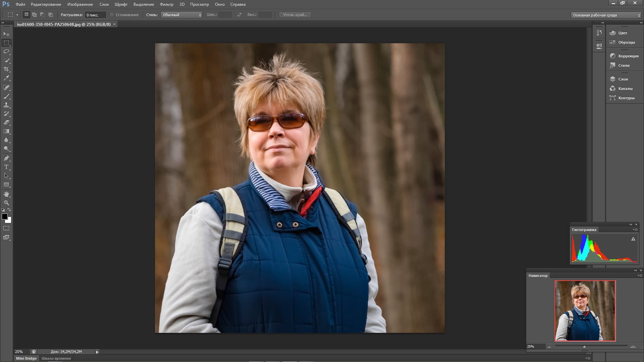
Task: Select the Eyedropper tool
Action: click(6, 78)
